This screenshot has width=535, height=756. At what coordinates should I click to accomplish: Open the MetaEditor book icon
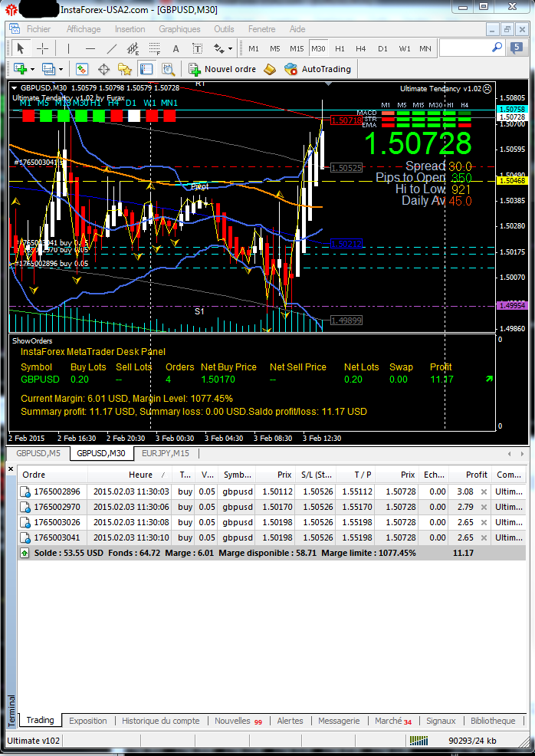[270, 69]
